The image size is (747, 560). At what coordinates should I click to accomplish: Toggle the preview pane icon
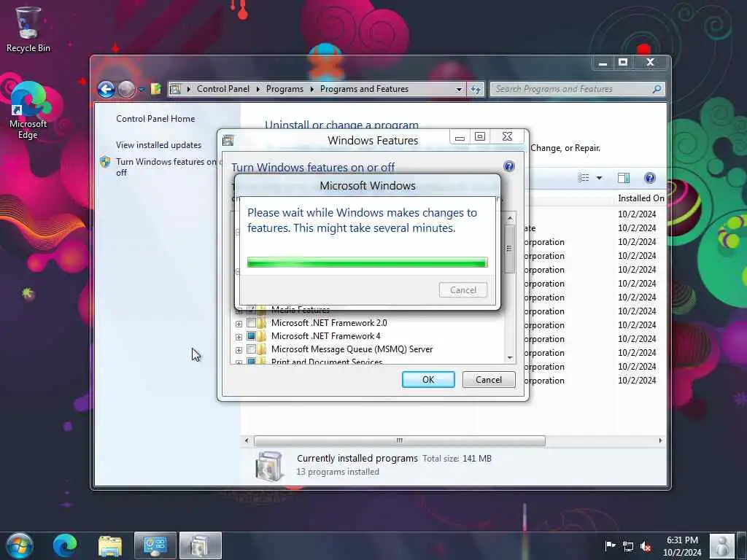[x=624, y=178]
